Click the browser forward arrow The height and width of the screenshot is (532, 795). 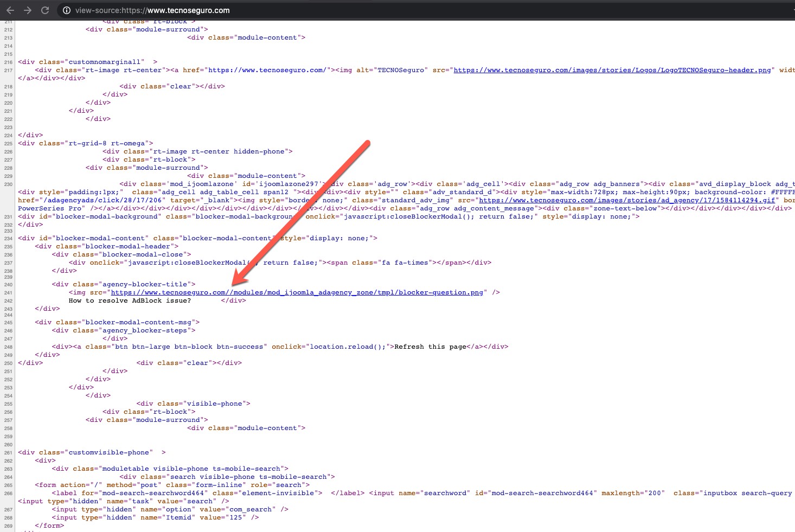[x=28, y=10]
